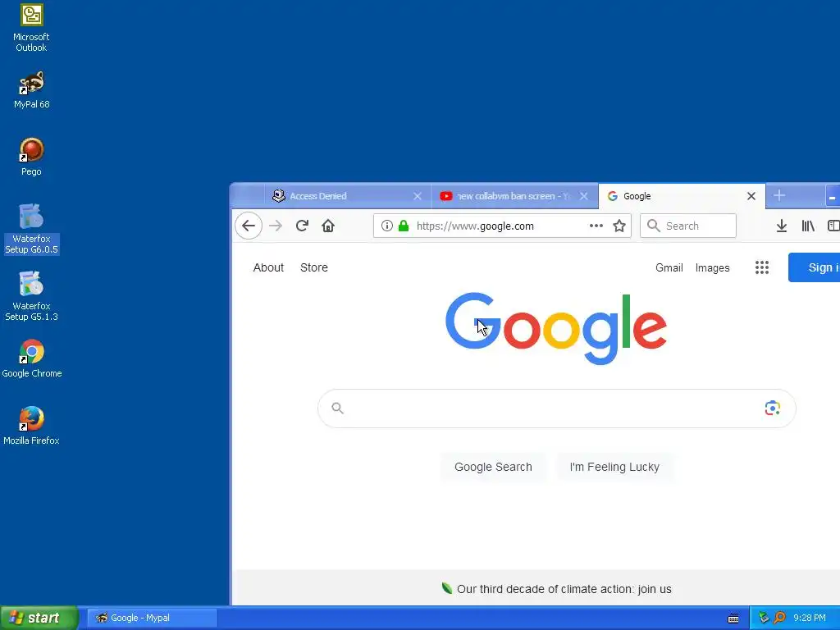This screenshot has width=840, height=630.
Task: Click the green secure connection padlock
Action: (404, 226)
